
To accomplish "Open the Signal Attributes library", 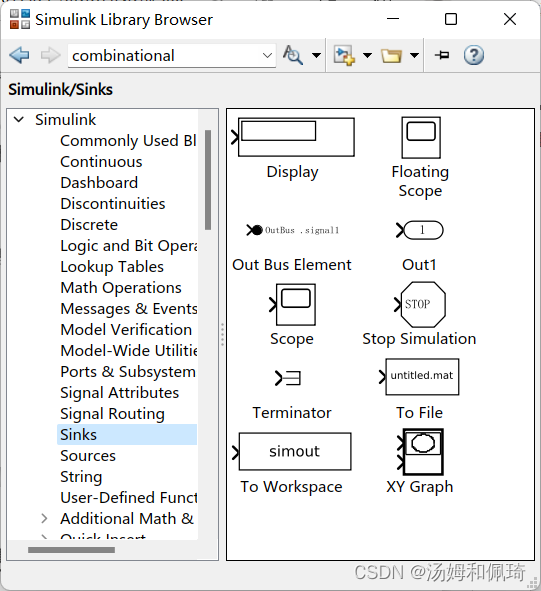I will coord(120,393).
